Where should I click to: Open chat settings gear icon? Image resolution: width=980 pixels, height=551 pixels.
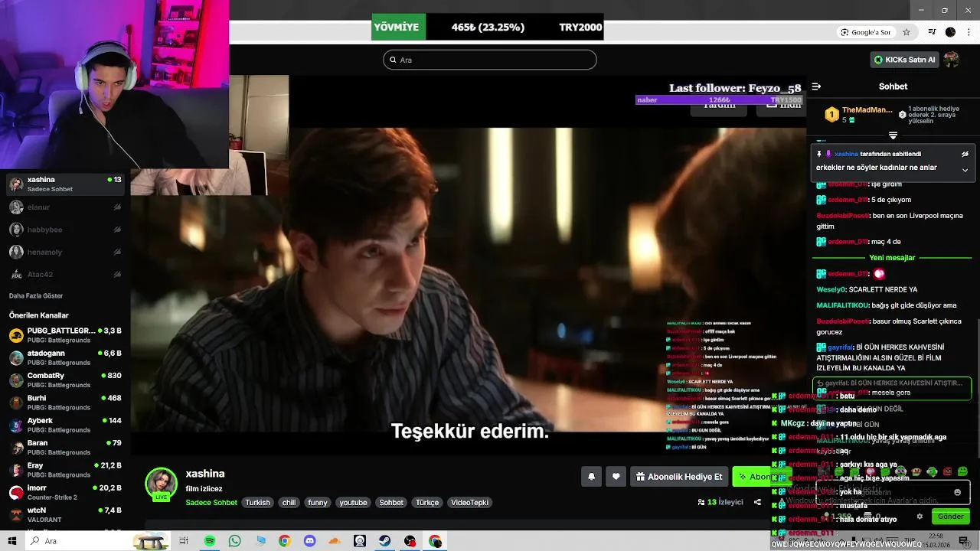920,517
